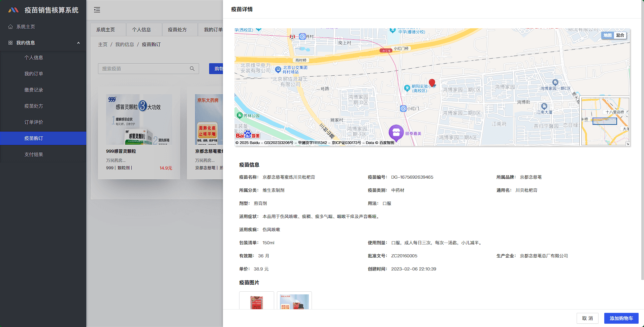
Task: Switch to the 系统主页 tab
Action: click(x=108, y=30)
